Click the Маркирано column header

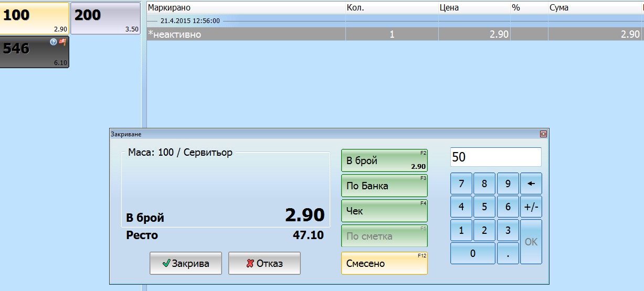point(245,8)
